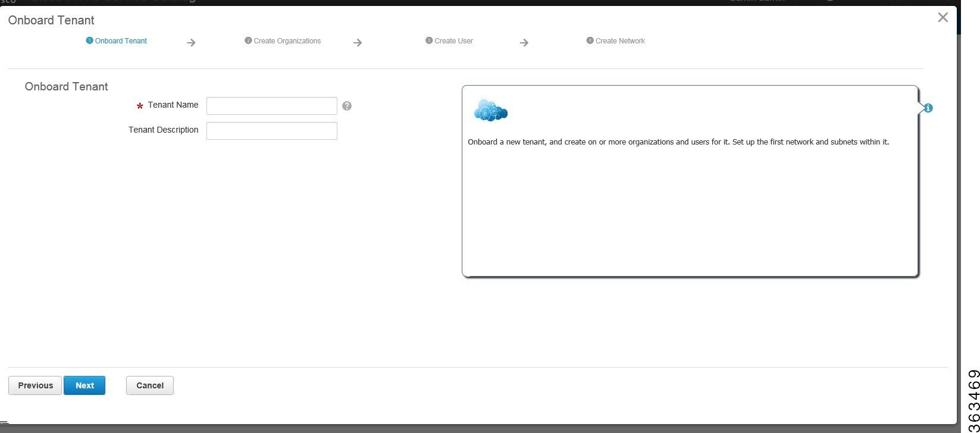Click the Tenant Name label
This screenshot has width=980, height=433.
[x=173, y=105]
